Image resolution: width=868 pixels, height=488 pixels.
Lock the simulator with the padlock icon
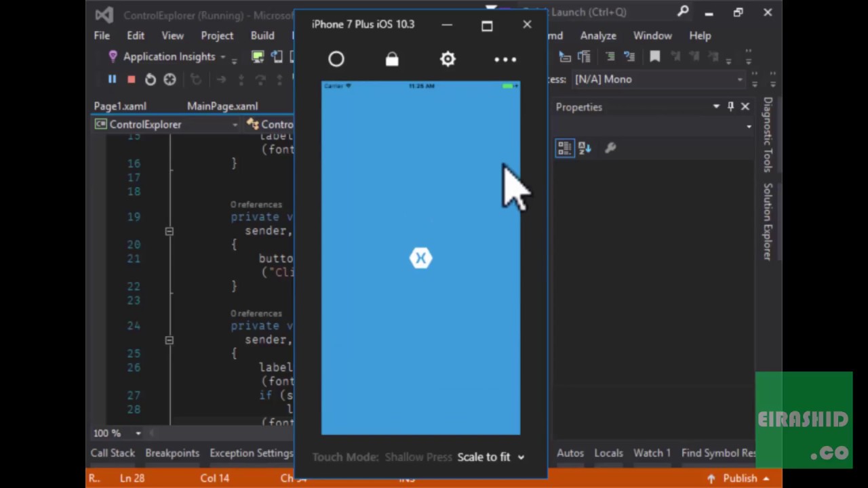click(x=392, y=59)
